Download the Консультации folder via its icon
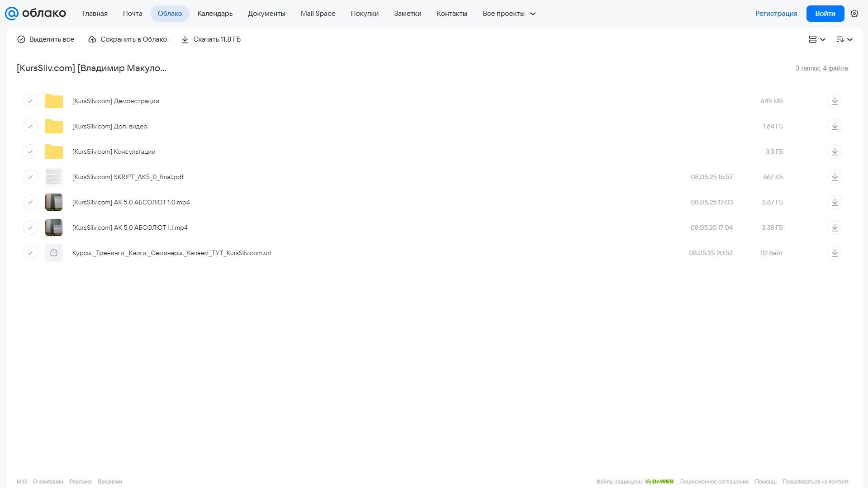 (x=835, y=152)
